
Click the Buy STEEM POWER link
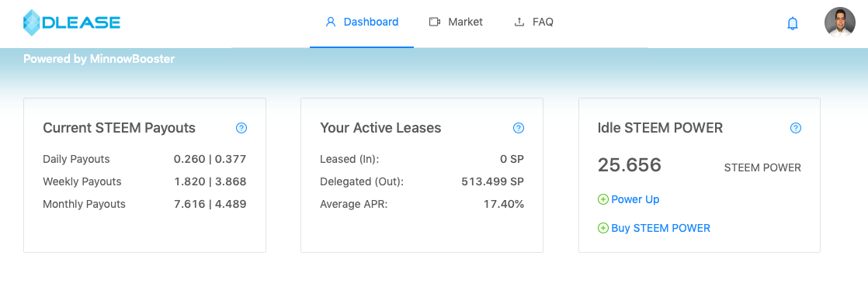(x=661, y=228)
